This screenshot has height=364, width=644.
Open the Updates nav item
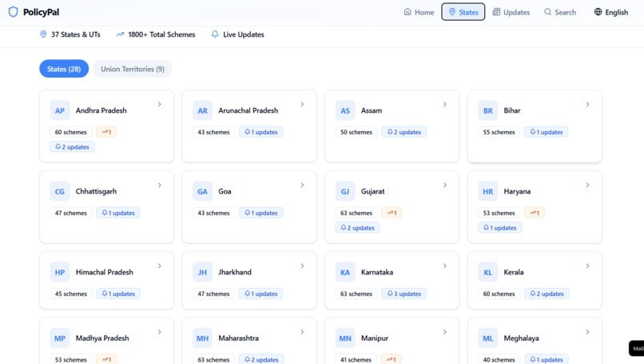tap(511, 12)
